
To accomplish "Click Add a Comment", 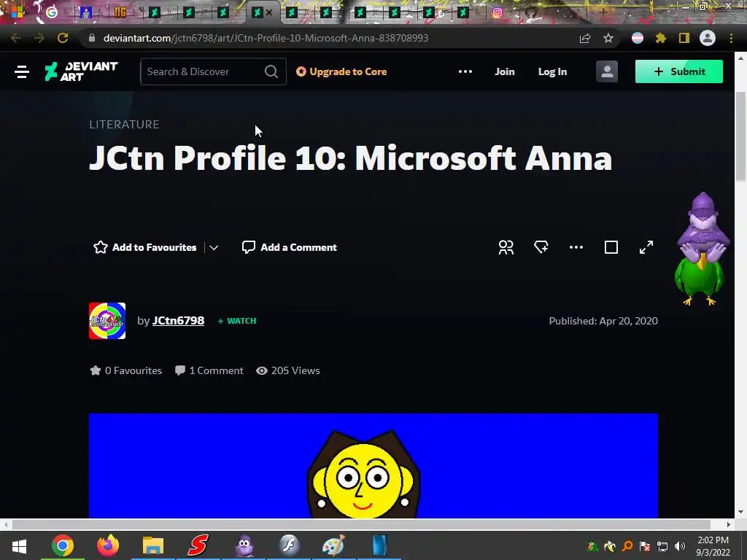I will (x=289, y=247).
